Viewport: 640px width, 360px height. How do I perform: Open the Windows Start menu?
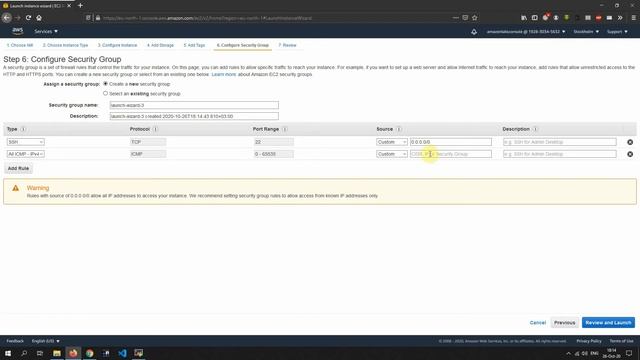[x=8, y=353]
